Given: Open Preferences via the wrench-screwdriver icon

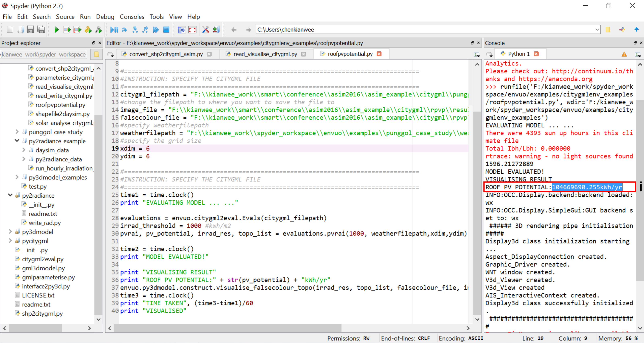Looking at the screenshot, I should pos(205,30).
